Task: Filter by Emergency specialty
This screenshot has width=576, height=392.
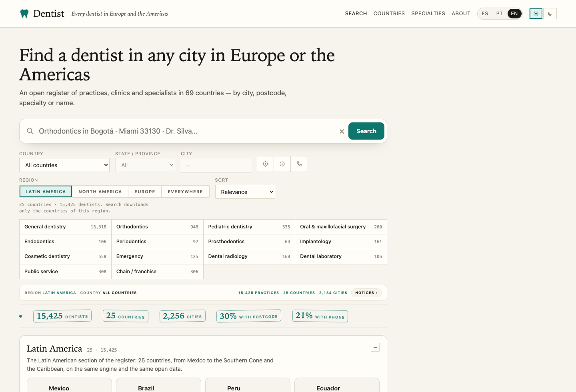Action: coord(157,256)
